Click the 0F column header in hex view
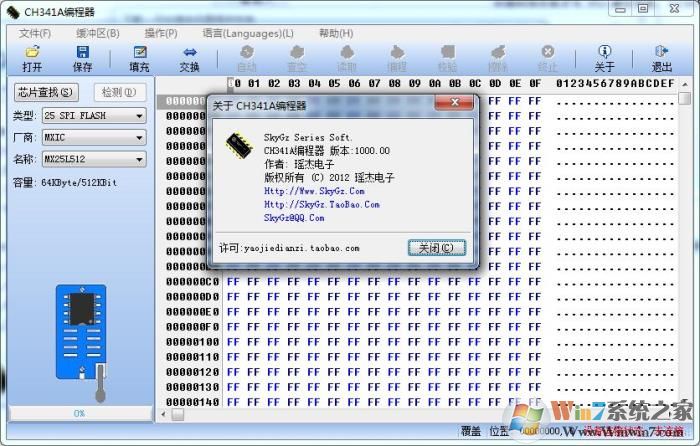Screen dimensions: 700x446 (x=535, y=83)
